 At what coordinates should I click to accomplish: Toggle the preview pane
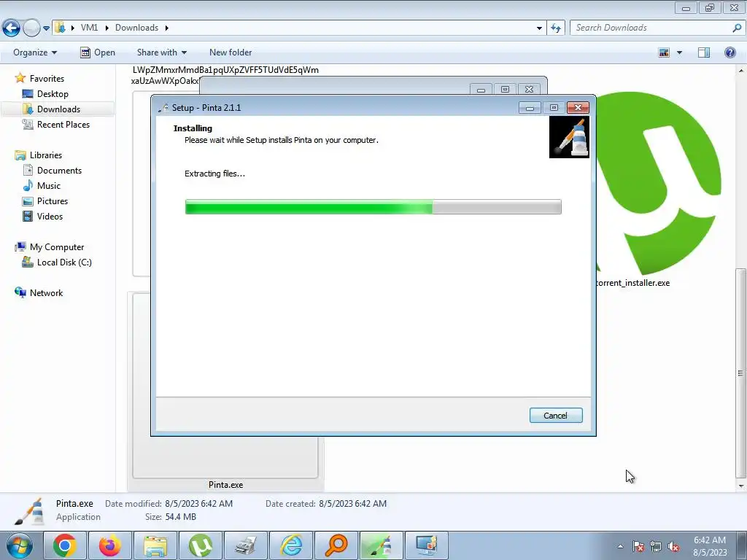(x=704, y=52)
